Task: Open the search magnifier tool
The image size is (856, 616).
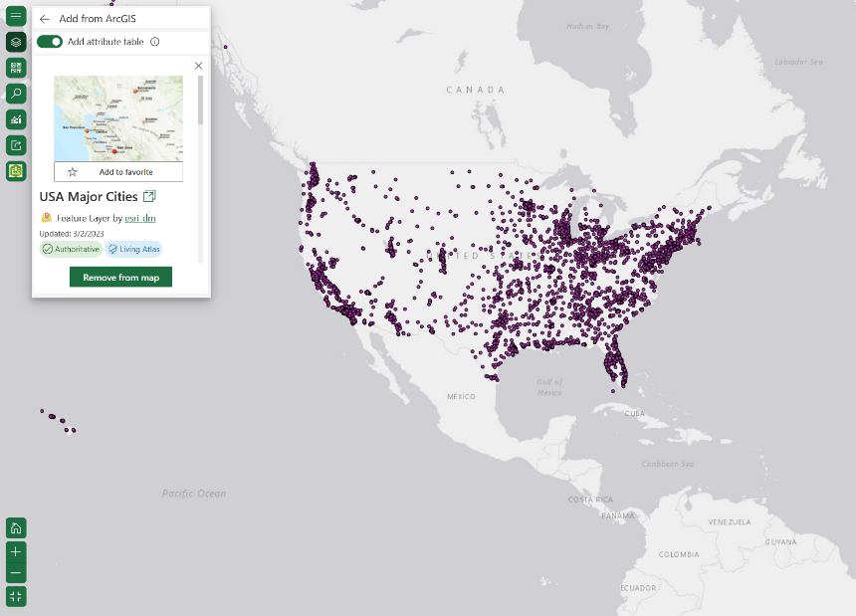Action: [x=16, y=94]
